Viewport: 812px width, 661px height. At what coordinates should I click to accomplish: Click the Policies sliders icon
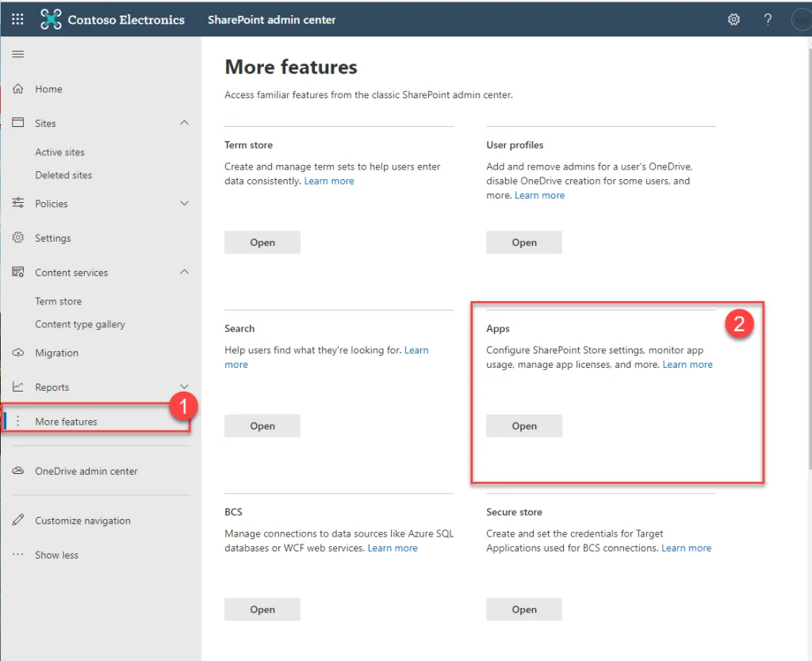(x=18, y=203)
